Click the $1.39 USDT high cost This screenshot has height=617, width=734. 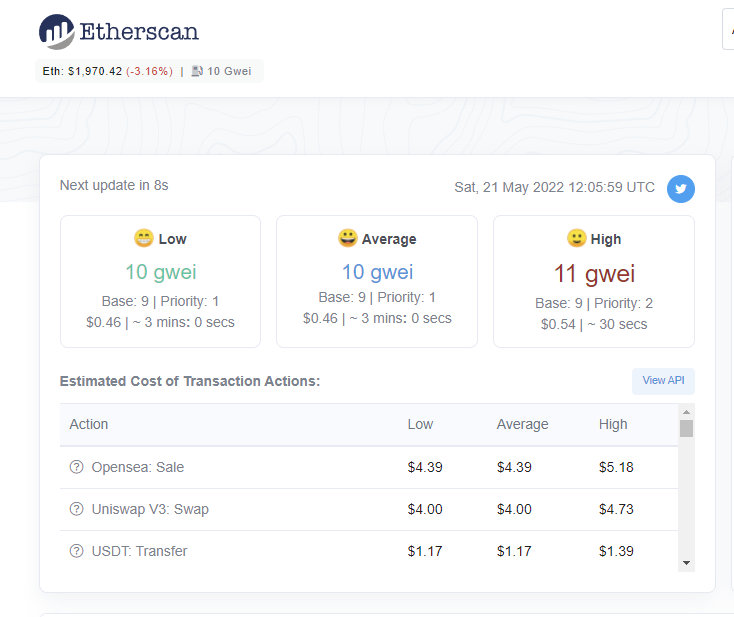tap(616, 551)
